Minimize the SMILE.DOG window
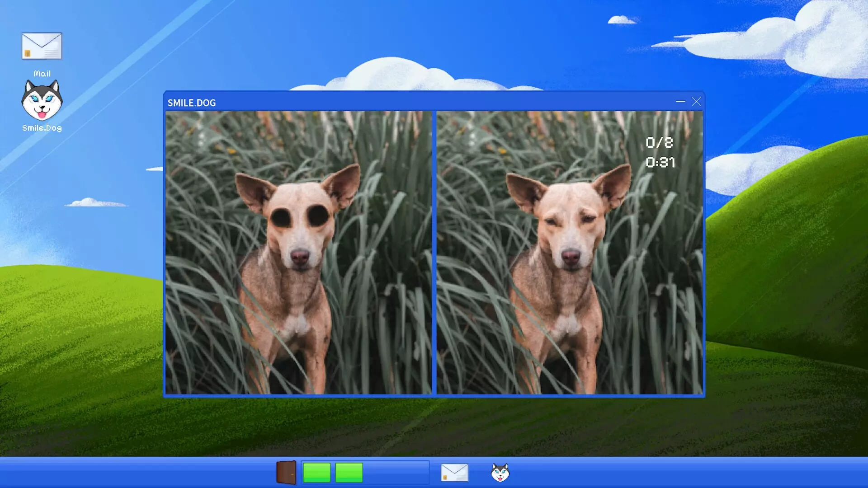 coord(680,102)
